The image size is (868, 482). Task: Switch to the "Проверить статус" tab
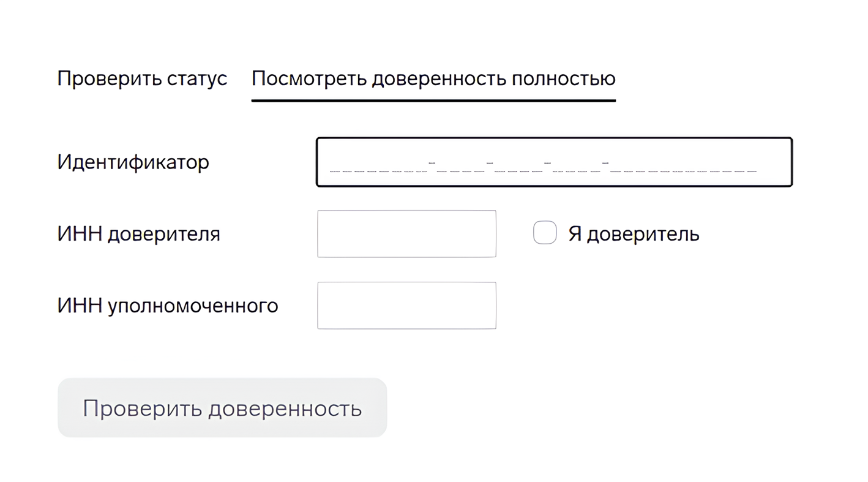point(142,79)
